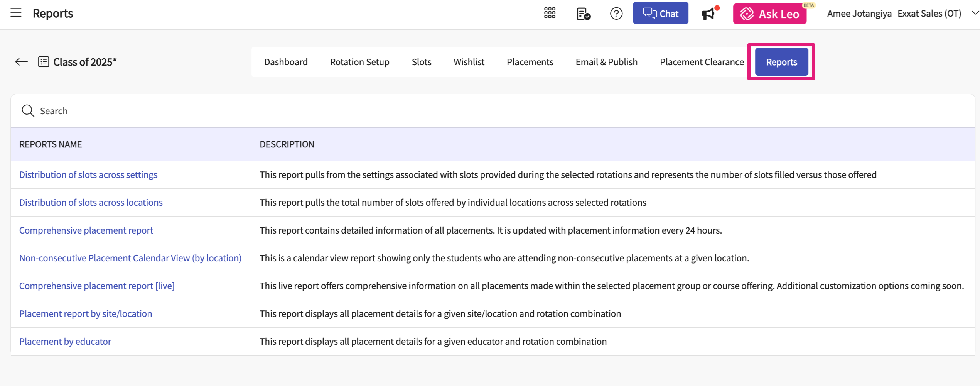Open the hamburger navigation menu
Viewport: 980px width, 386px height.
tap(16, 13)
